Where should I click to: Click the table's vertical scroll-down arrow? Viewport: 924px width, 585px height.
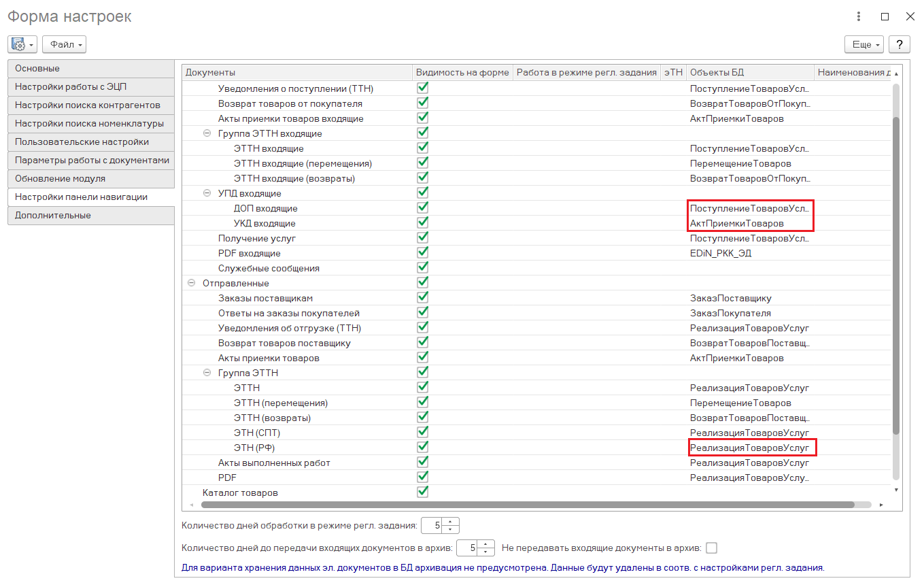point(896,490)
